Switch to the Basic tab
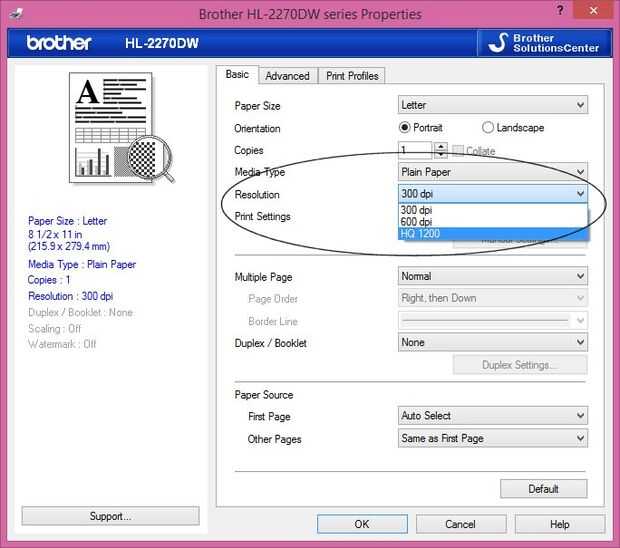The width and height of the screenshot is (620, 548). coord(237,74)
